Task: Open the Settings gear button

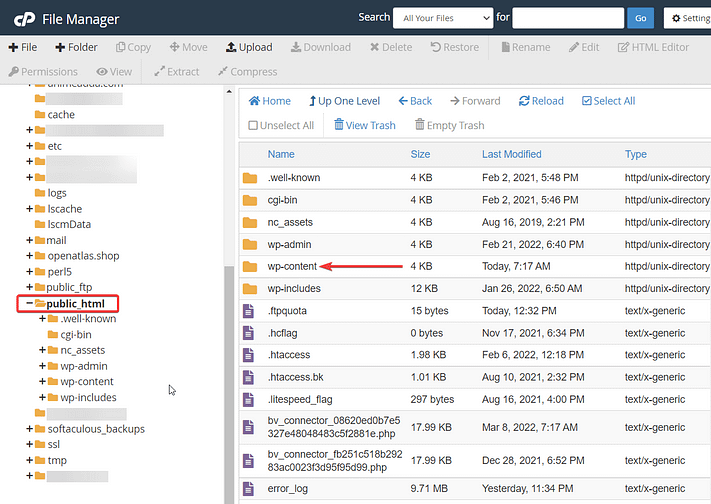Action: click(688, 18)
